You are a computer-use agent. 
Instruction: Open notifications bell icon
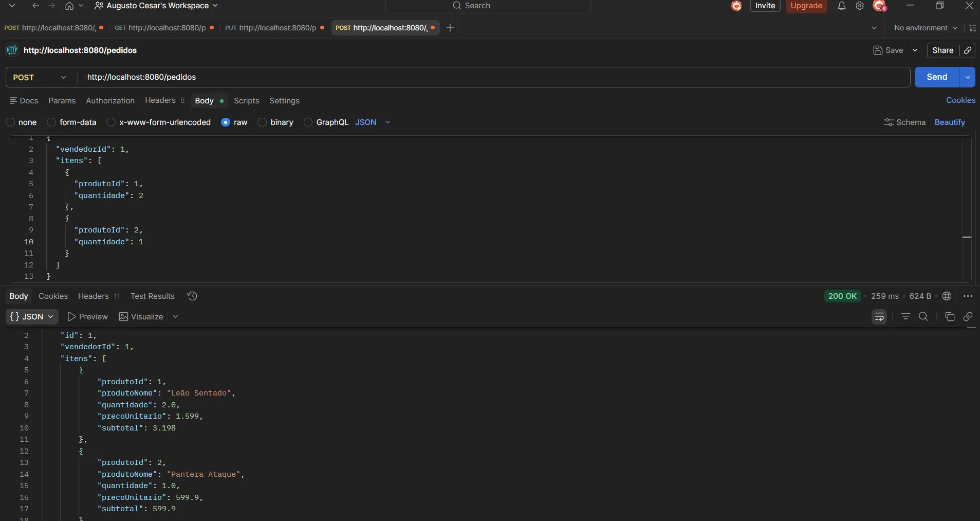(841, 6)
